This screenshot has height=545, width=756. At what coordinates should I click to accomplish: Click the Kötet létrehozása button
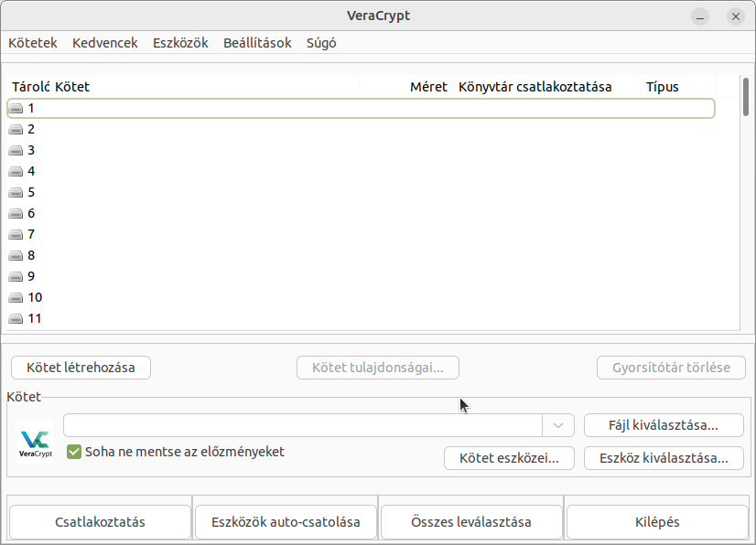tap(81, 368)
